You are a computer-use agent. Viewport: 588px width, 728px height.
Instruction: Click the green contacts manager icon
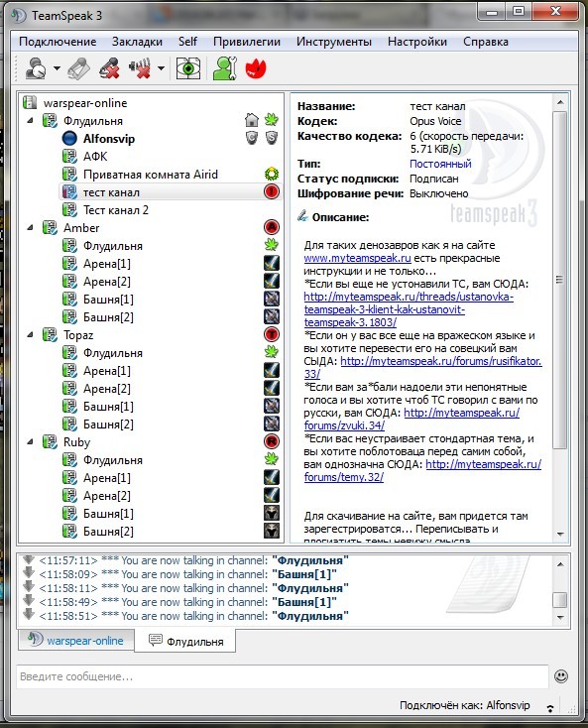(x=225, y=68)
